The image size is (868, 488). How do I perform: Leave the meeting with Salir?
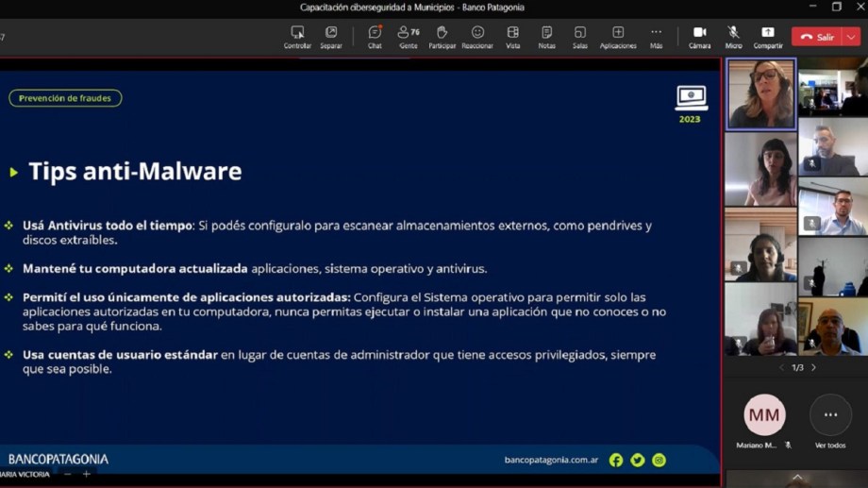(x=817, y=37)
